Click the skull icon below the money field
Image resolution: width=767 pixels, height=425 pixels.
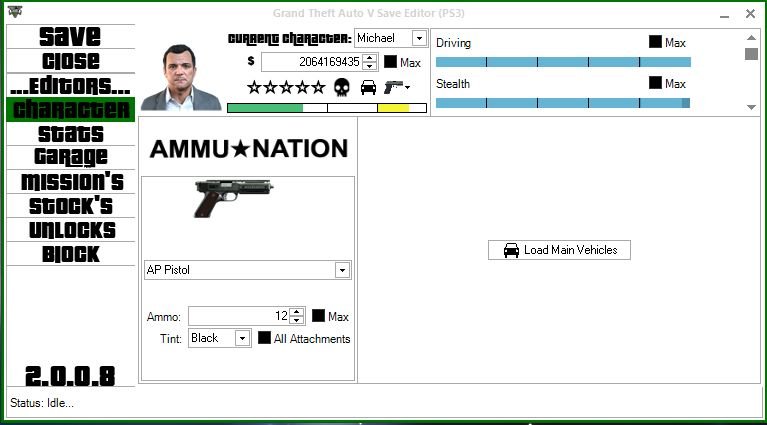pos(341,88)
